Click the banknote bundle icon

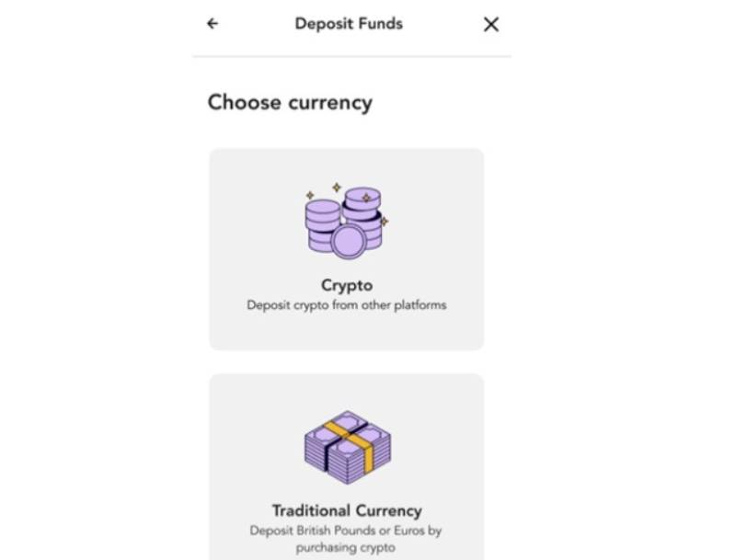click(348, 448)
